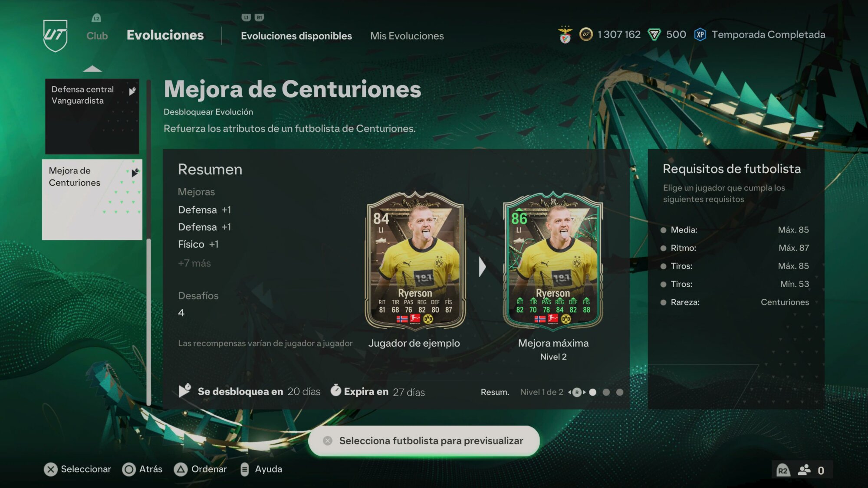868x488 pixels.
Task: Click the evolutions list vertical scrollbar
Action: [x=149, y=243]
